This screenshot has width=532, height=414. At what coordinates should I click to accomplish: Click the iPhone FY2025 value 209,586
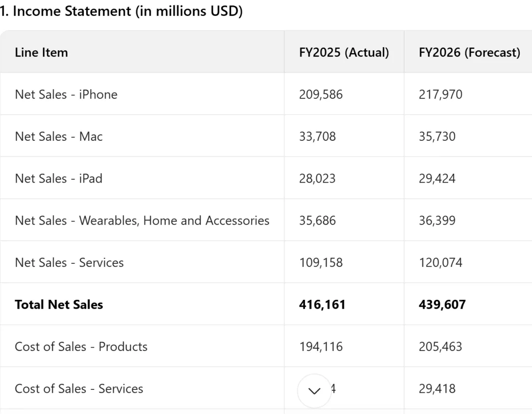coord(321,95)
